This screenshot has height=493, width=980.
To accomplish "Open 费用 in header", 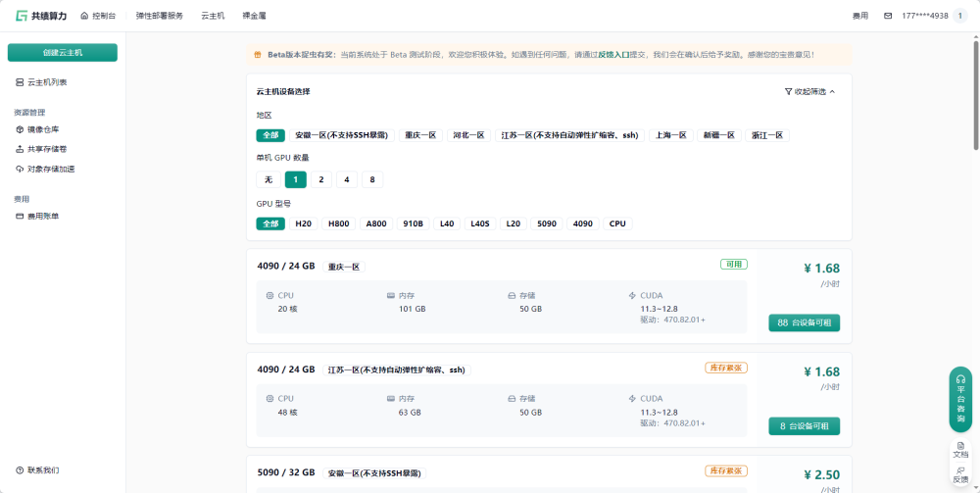I will click(x=860, y=16).
